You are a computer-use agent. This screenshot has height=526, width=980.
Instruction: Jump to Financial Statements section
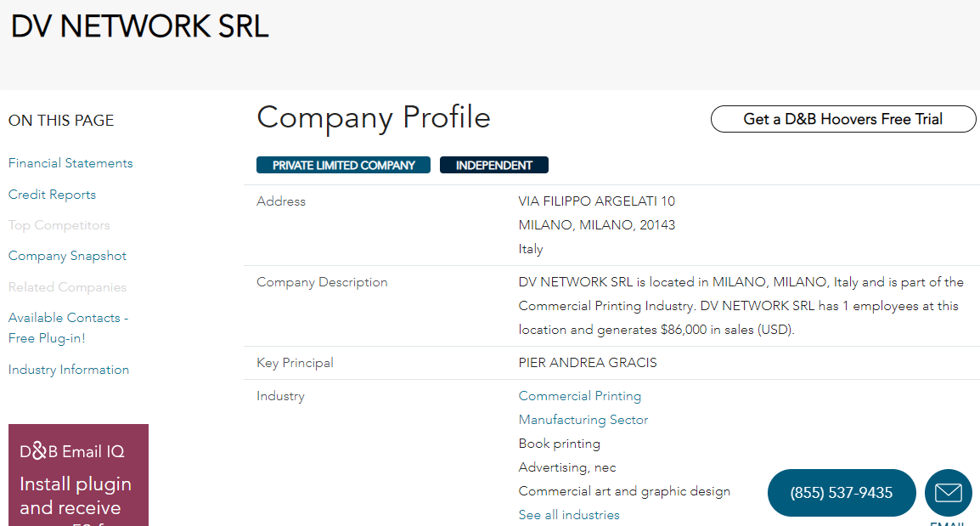click(x=70, y=163)
